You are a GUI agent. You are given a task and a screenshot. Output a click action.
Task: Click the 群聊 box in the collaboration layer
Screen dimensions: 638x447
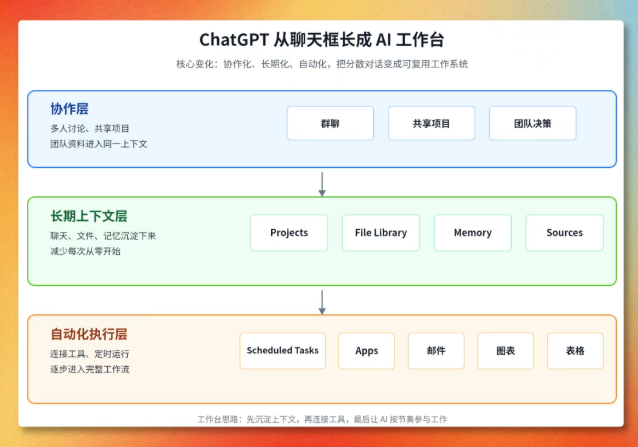point(330,123)
